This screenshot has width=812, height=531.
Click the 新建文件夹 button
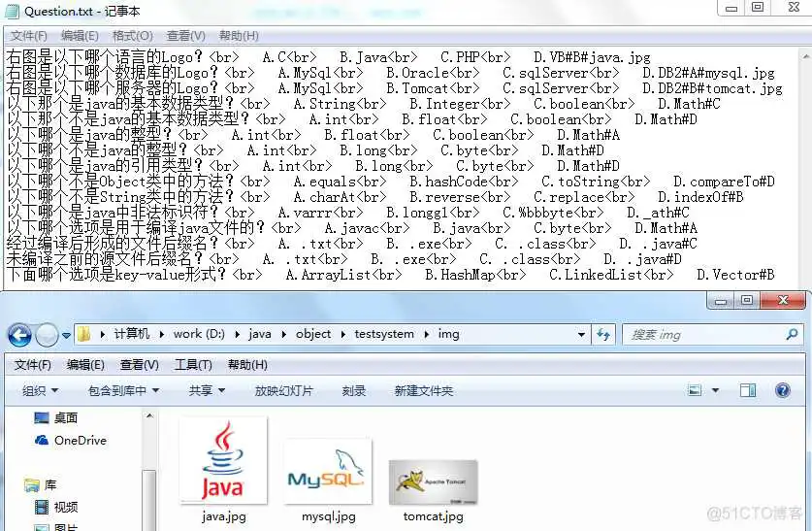(x=424, y=390)
